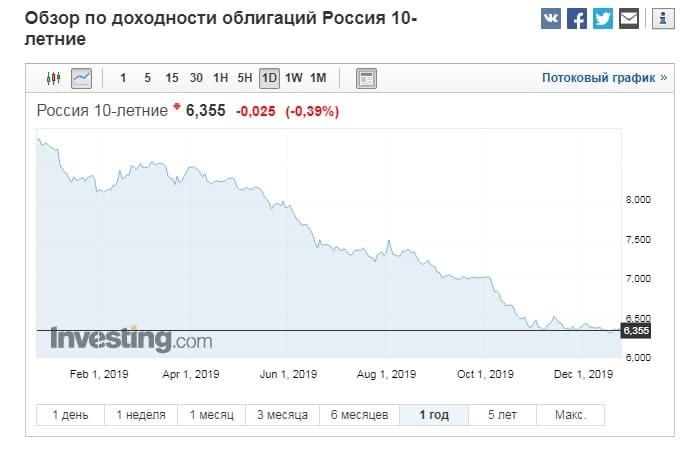The image size is (688, 452).
Task: Share the chart on Twitter
Action: pyautogui.click(x=602, y=18)
